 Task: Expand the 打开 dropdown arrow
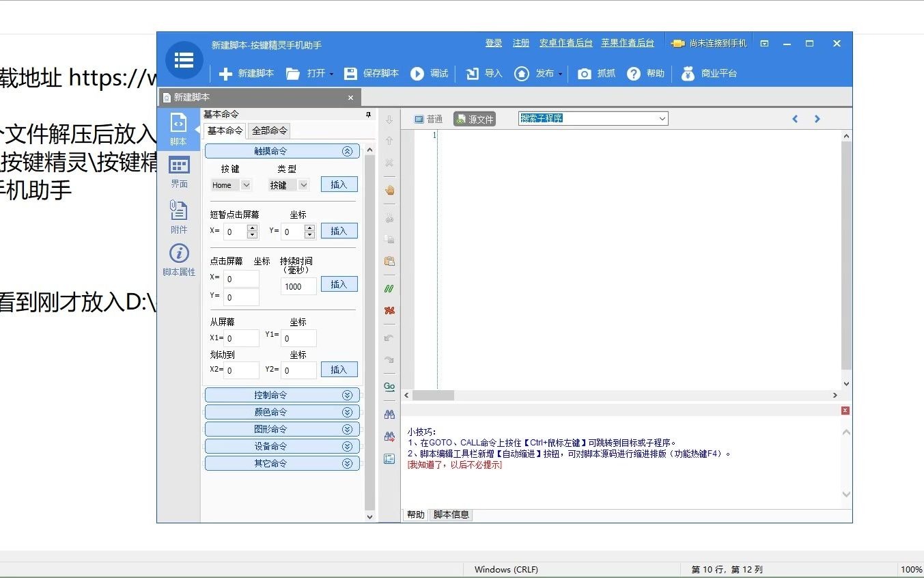[331, 74]
